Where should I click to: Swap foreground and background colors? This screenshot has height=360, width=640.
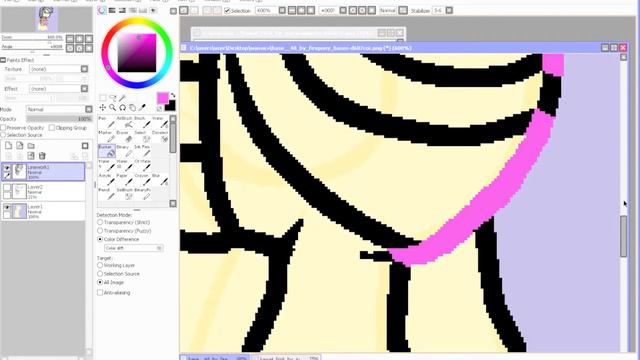173,96
